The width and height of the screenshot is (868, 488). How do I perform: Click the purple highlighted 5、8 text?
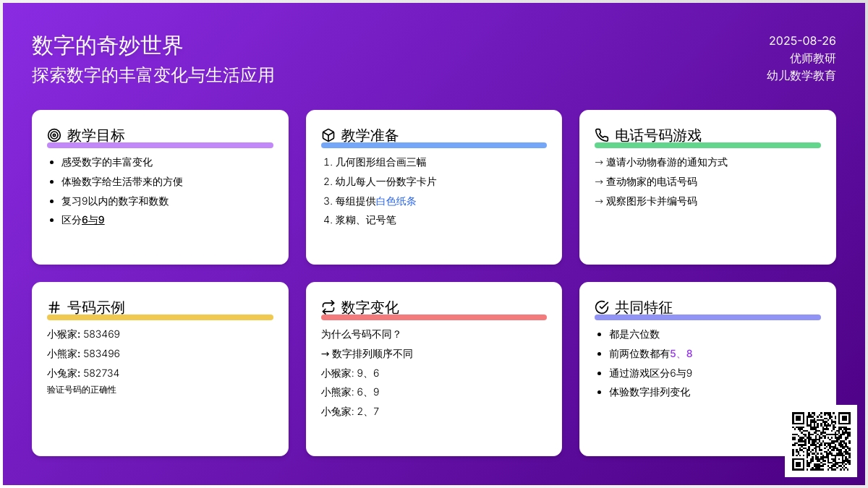click(x=681, y=354)
